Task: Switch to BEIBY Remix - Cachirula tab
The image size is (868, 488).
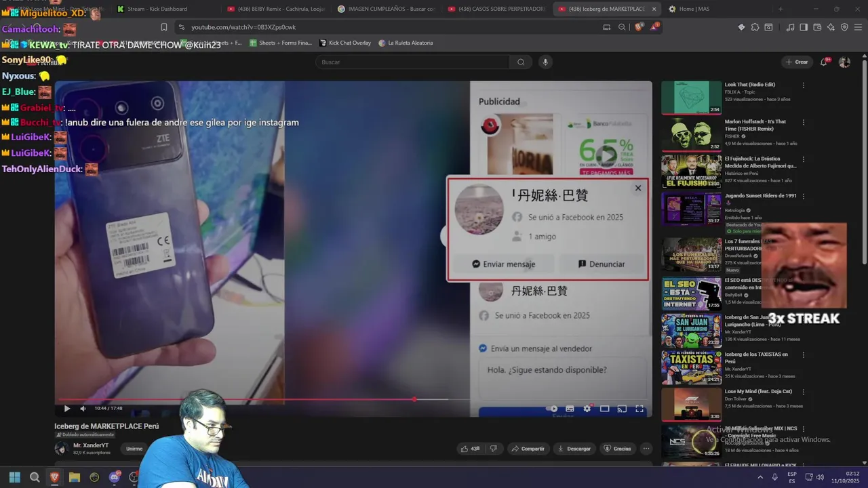Action: click(x=276, y=9)
